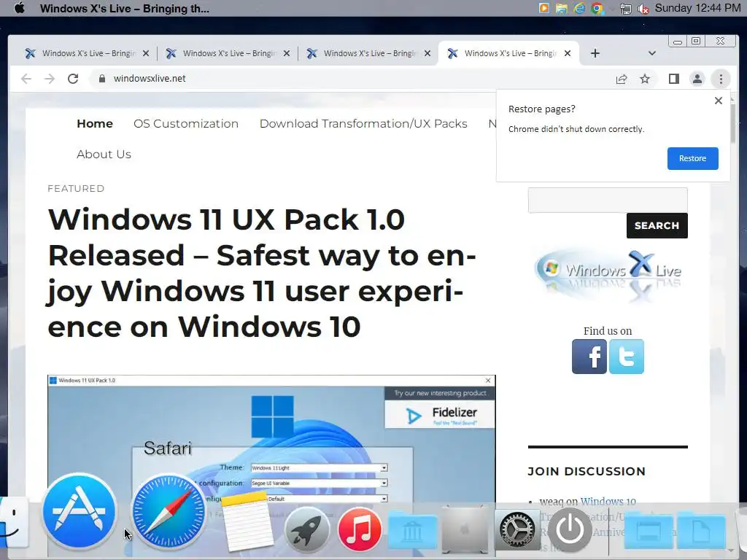747x560 pixels.
Task: Open Chrome's three-dot menu
Action: pos(721,79)
